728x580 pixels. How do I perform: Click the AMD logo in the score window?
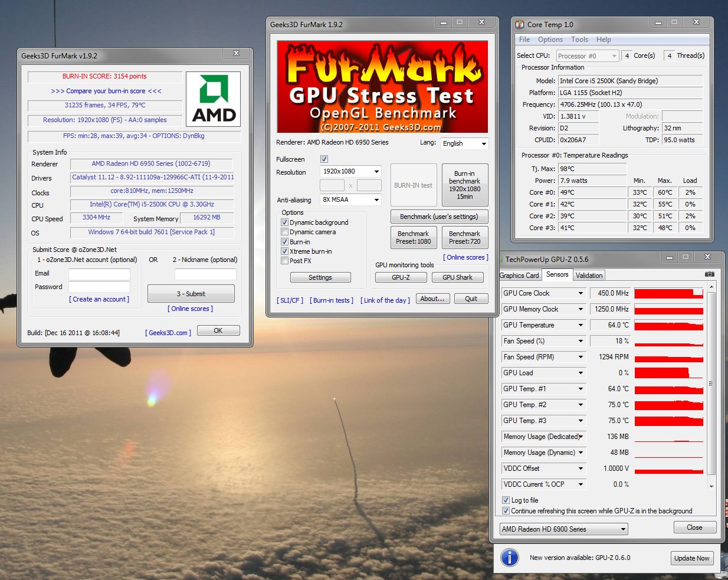(213, 99)
